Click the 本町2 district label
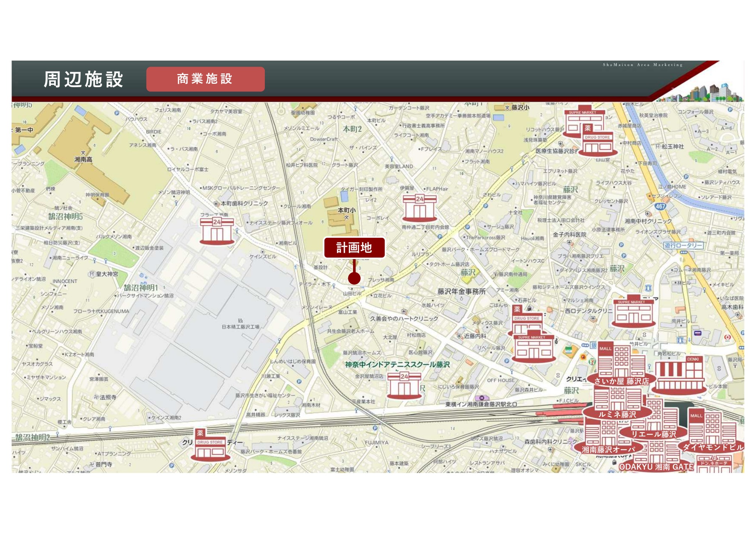Image resolution: width=756 pixels, height=534 pixels. [352, 129]
